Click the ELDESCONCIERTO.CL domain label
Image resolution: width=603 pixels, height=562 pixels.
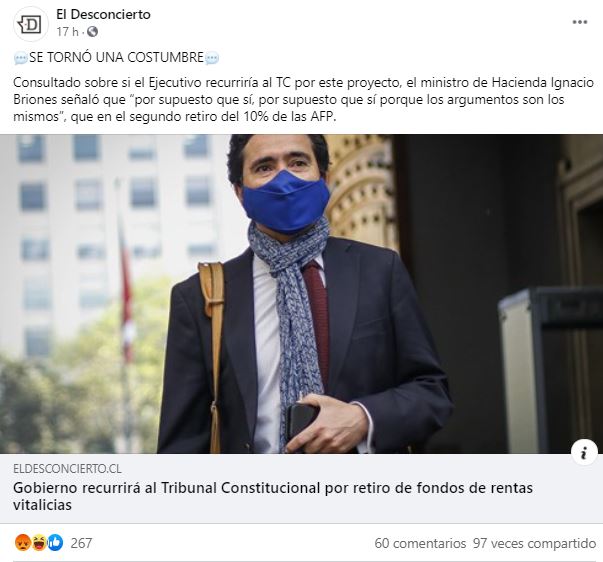pyautogui.click(x=67, y=469)
